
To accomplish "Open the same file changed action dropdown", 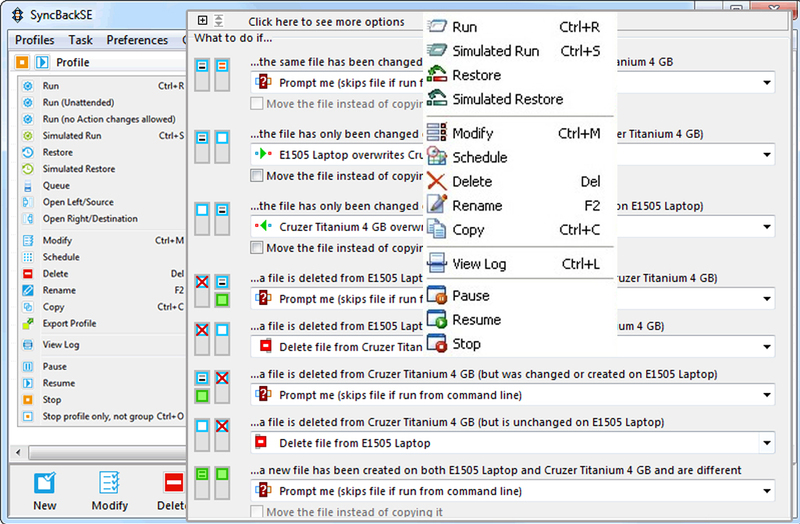I will tap(767, 83).
